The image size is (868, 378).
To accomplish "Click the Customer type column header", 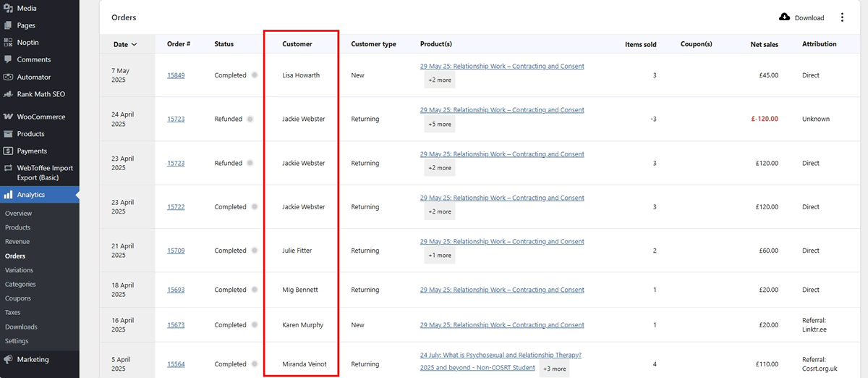I will point(374,44).
